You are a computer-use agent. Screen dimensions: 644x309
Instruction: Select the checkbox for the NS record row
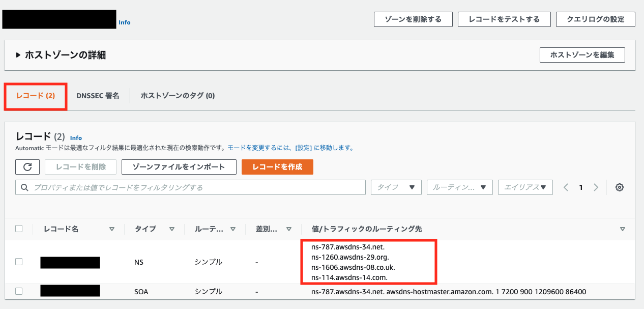[19, 262]
